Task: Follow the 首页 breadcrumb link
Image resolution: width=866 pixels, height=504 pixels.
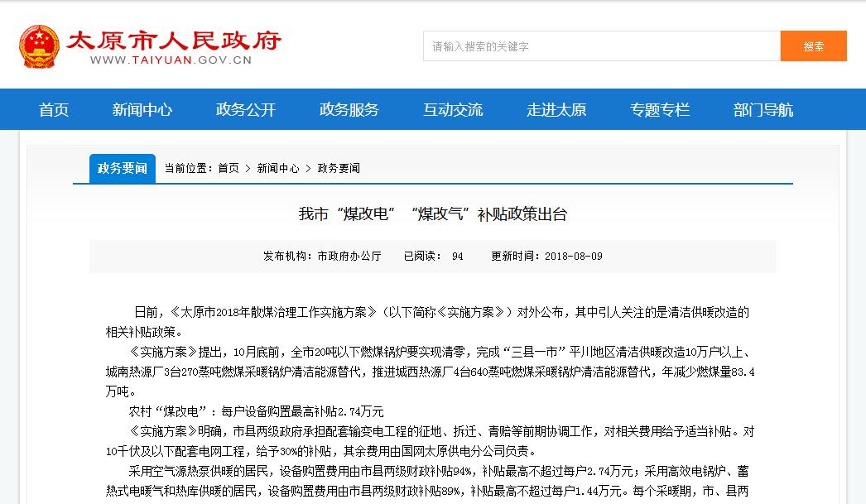Action: coord(229,168)
